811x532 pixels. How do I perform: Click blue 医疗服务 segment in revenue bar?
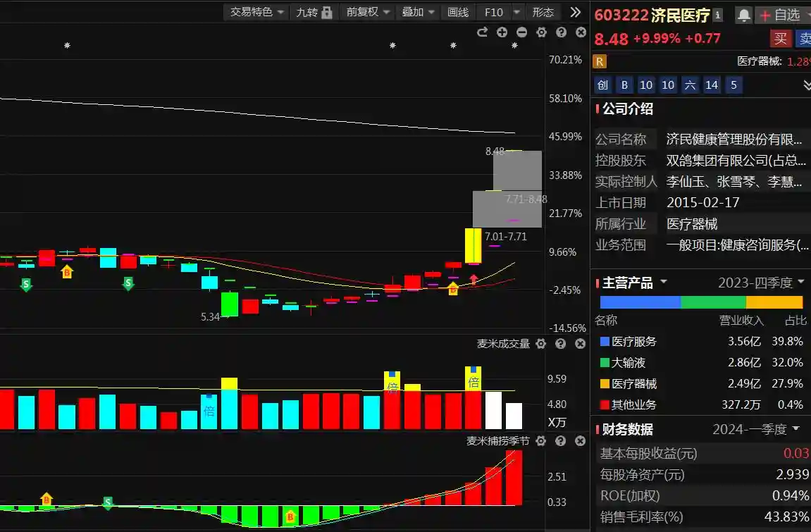coord(640,302)
